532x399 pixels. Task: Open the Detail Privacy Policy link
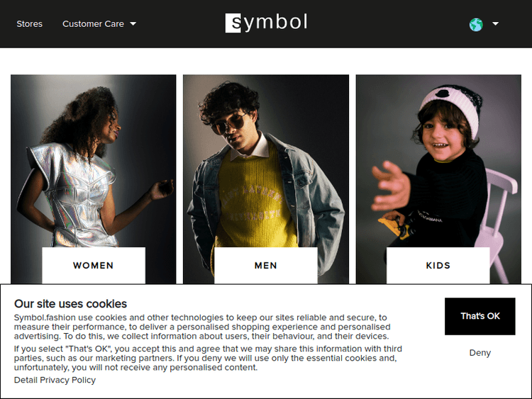pyautogui.click(x=55, y=380)
